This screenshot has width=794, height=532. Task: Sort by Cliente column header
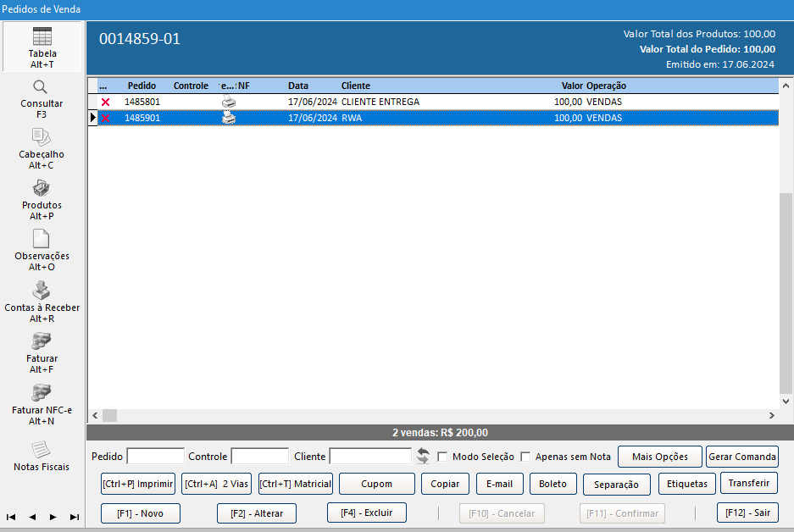coord(355,86)
